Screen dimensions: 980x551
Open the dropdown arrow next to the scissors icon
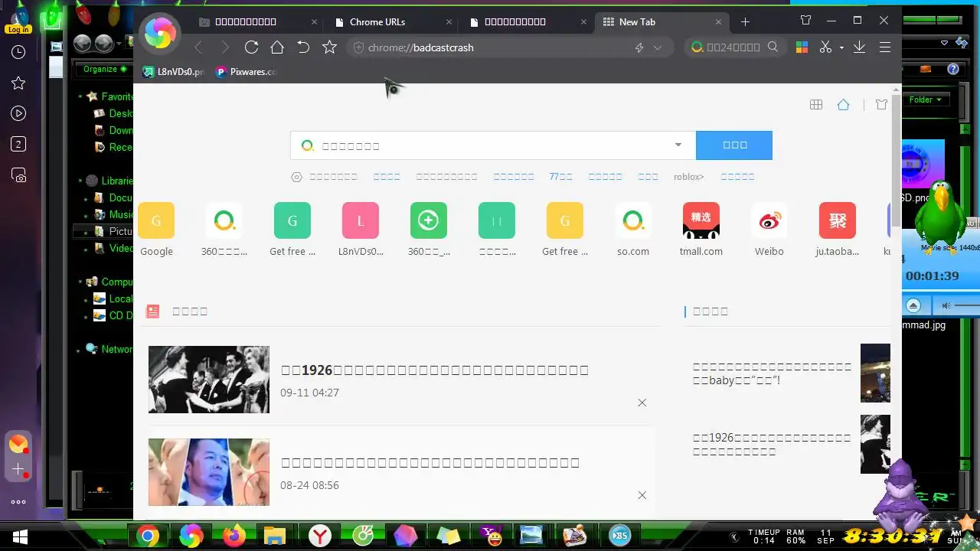tap(841, 47)
